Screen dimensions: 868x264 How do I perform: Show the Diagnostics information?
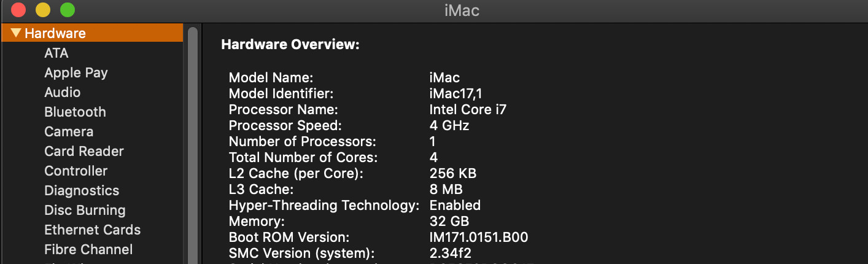82,190
